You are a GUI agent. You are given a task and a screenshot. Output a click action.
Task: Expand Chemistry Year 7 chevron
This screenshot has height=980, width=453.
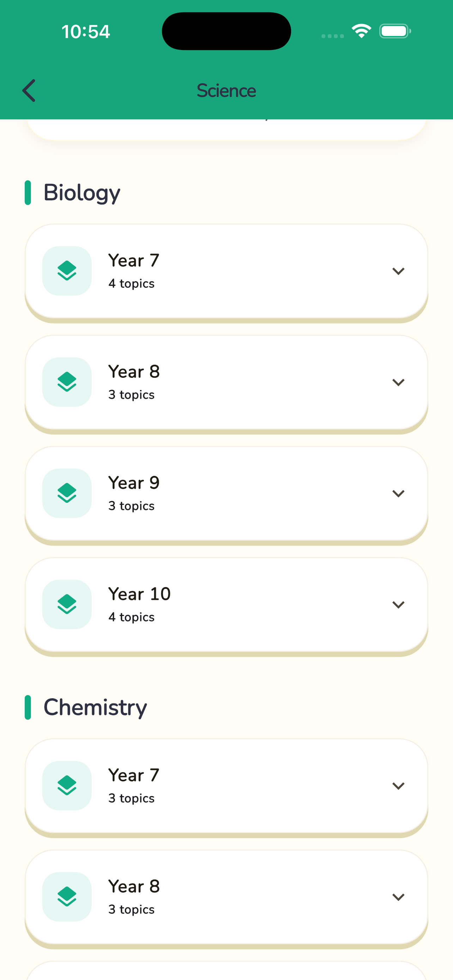(398, 786)
